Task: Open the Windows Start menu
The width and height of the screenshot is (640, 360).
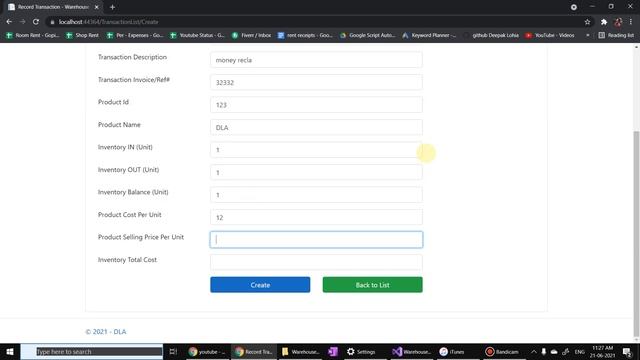Action: coord(10,351)
